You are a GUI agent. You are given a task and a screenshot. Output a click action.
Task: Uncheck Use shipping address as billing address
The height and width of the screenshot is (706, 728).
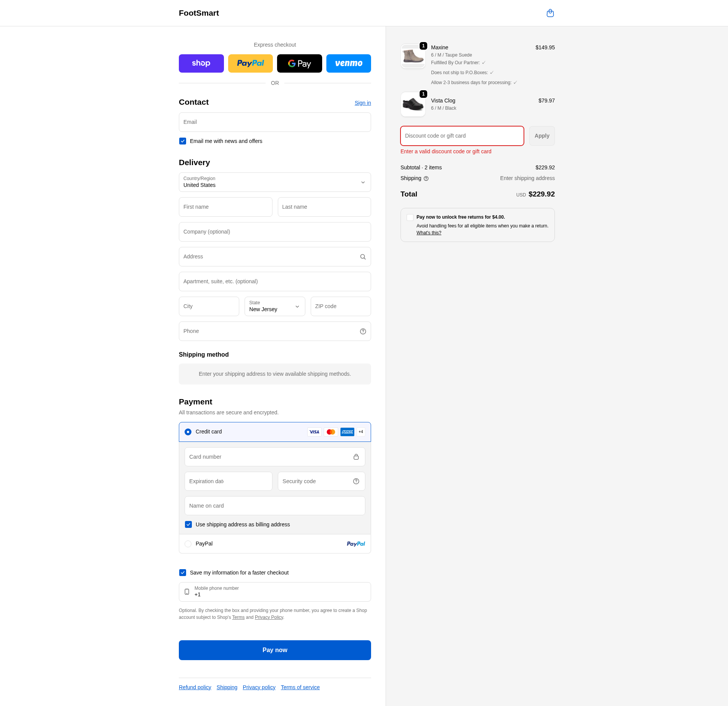click(x=188, y=524)
